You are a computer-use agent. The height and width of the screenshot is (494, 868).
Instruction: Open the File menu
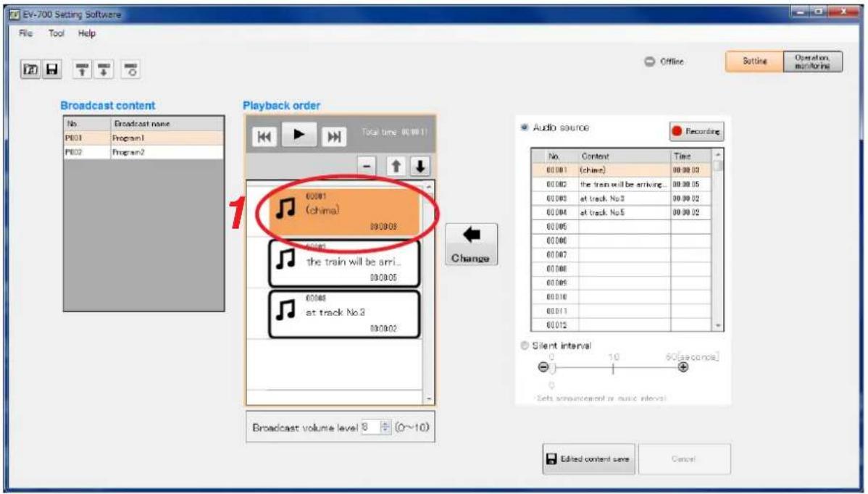[x=25, y=33]
